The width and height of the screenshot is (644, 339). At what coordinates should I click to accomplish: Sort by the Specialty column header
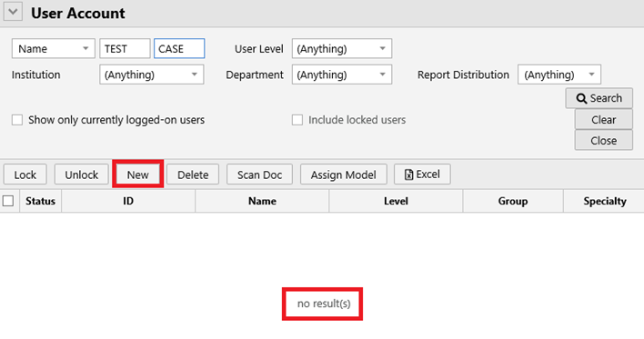pos(604,201)
